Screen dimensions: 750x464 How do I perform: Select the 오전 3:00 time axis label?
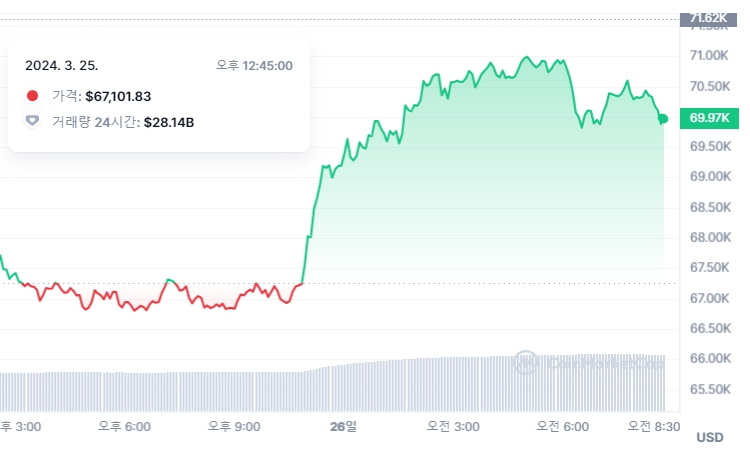pyautogui.click(x=452, y=426)
